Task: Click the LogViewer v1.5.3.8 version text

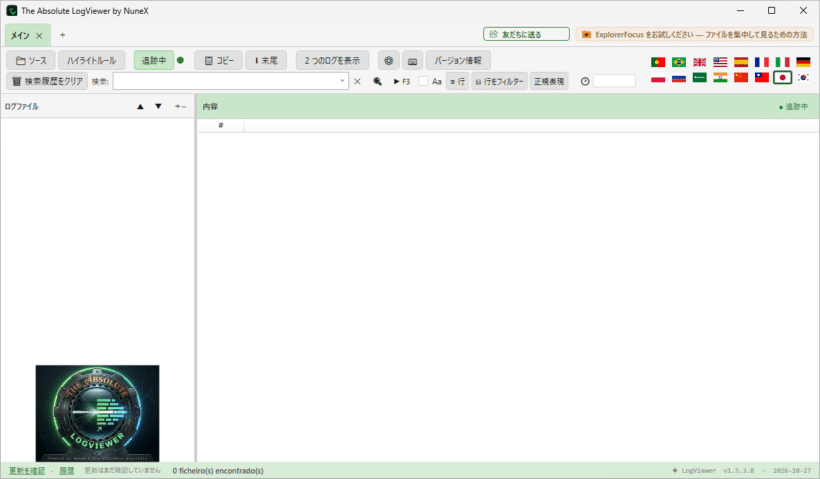Action: [718, 471]
